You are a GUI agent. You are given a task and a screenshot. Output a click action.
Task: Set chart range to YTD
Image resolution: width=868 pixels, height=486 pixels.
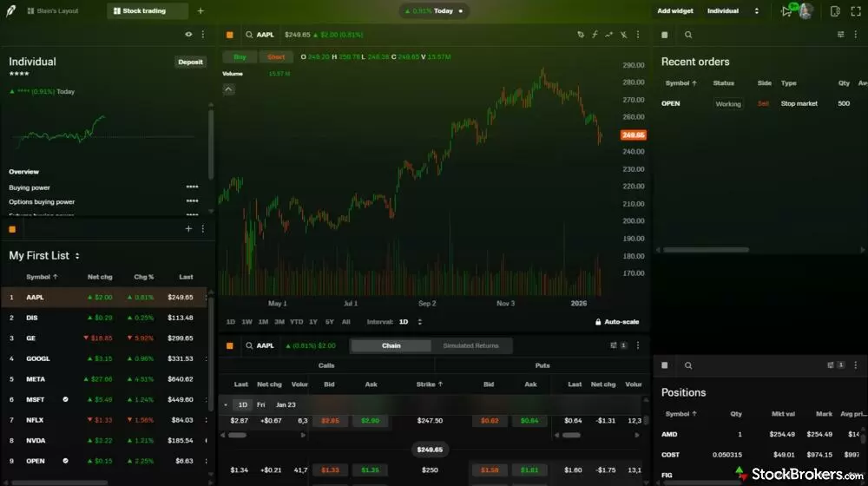pyautogui.click(x=297, y=322)
